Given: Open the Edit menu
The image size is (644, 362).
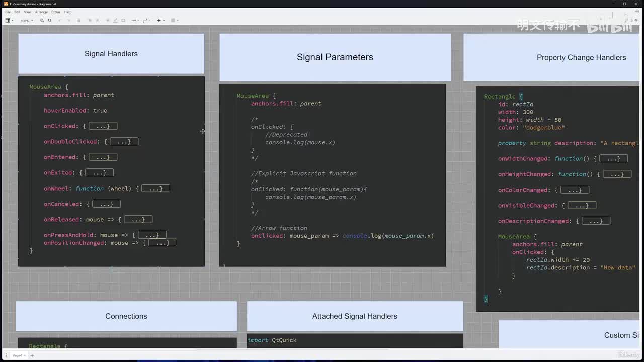Looking at the screenshot, I should tap(17, 12).
